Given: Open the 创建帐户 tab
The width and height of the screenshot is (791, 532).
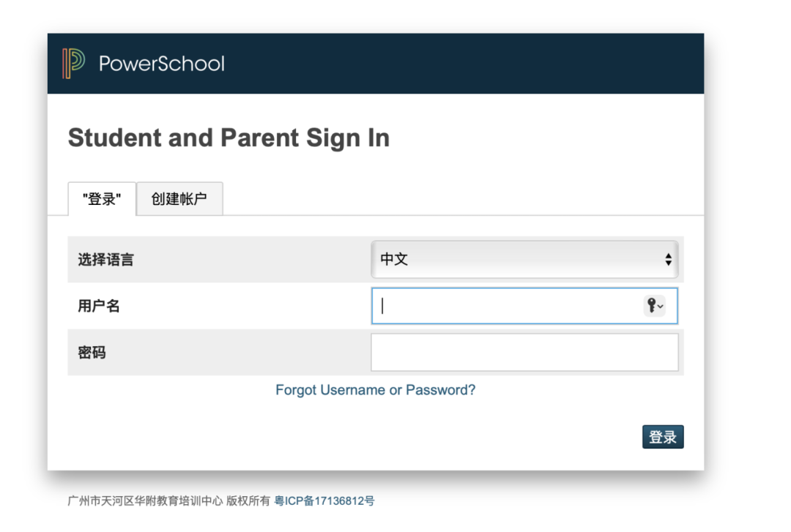Looking at the screenshot, I should click(179, 199).
